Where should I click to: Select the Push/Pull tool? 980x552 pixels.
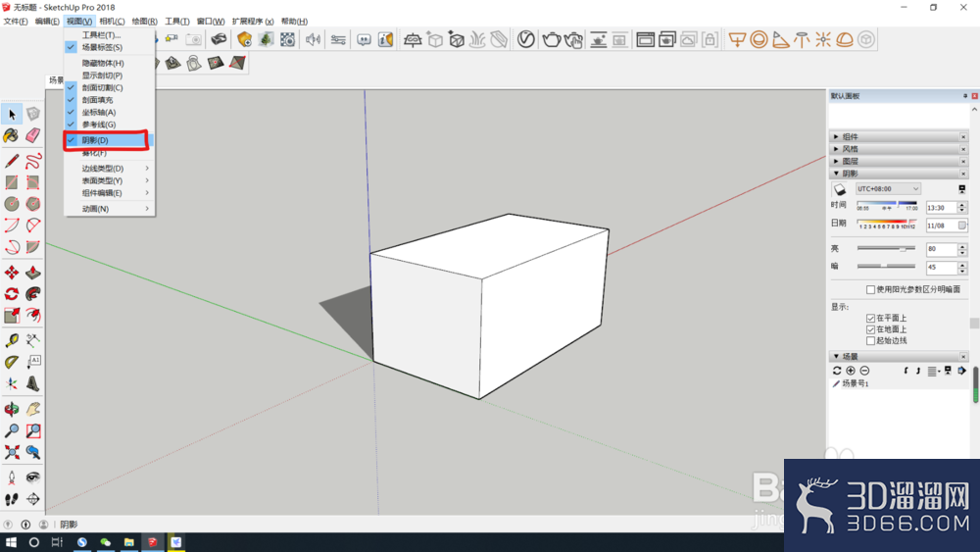[33, 273]
